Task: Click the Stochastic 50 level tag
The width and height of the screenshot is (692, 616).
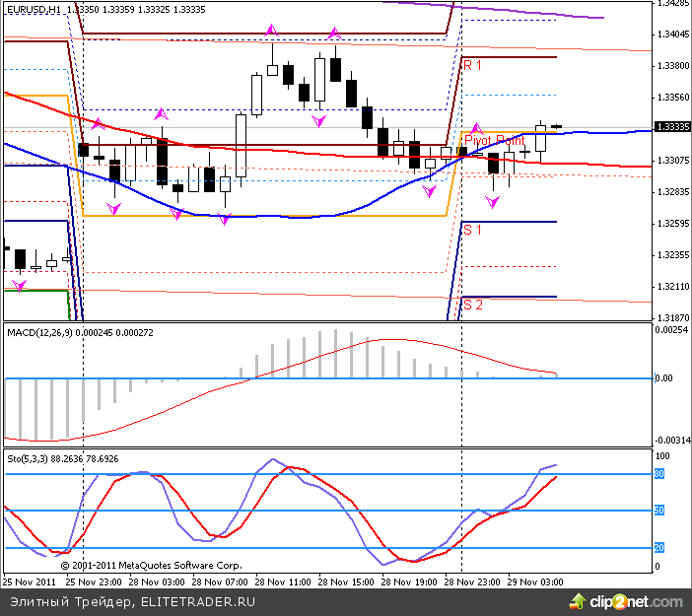Action: pyautogui.click(x=659, y=511)
